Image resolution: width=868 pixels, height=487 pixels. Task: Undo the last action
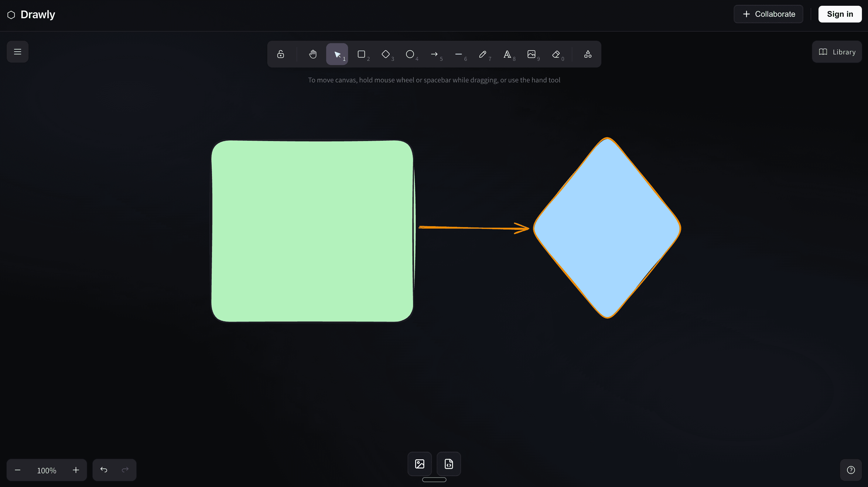[104, 469]
